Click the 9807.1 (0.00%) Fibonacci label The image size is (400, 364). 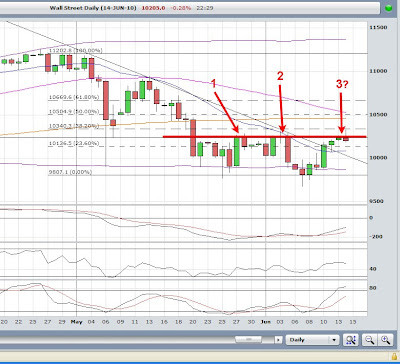(70, 172)
